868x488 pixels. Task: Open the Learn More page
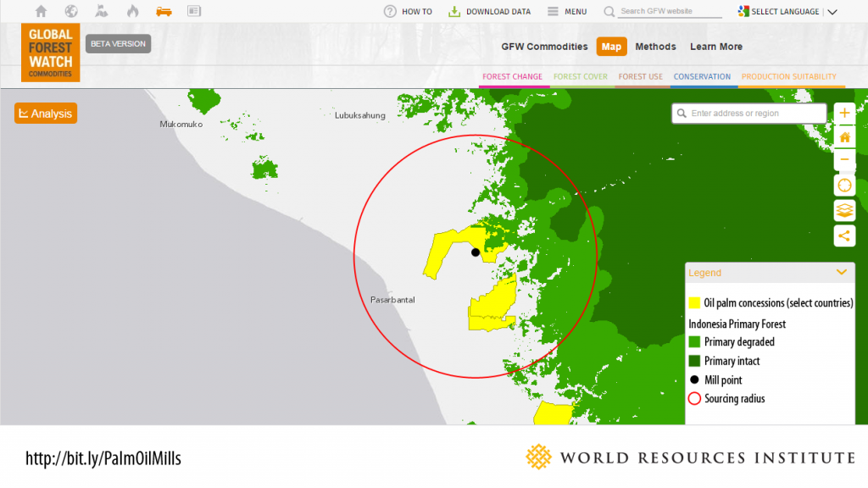(715, 47)
